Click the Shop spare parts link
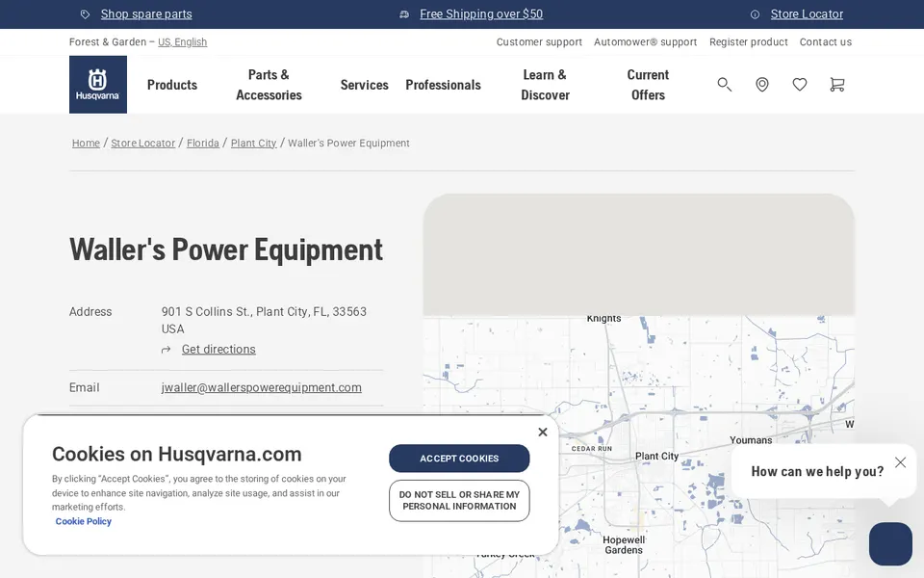This screenshot has height=578, width=924. tap(146, 14)
